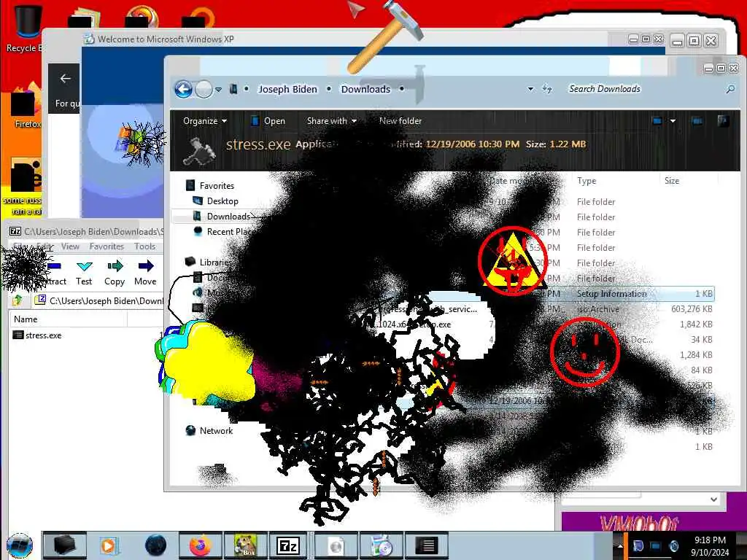Click the Welcome to Microsoft Windows XP title
The width and height of the screenshot is (747, 560).
click(x=166, y=39)
